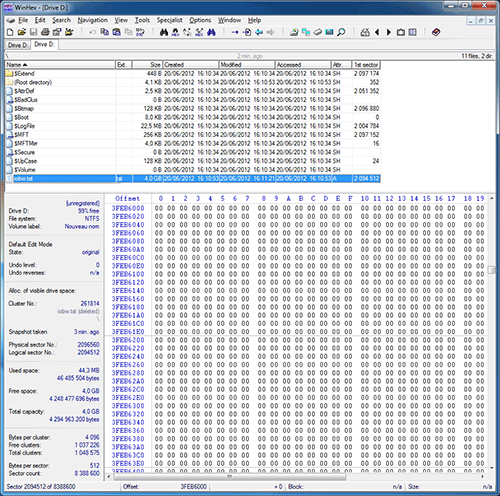This screenshot has width=500, height=496.
Task: Switch to the first Drive D: tab
Action: click(x=18, y=45)
